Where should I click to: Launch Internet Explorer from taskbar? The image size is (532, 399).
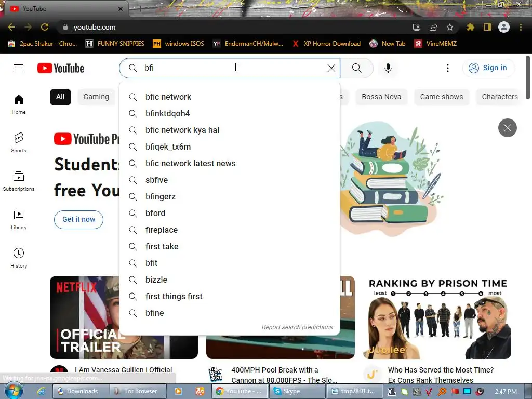(x=42, y=391)
